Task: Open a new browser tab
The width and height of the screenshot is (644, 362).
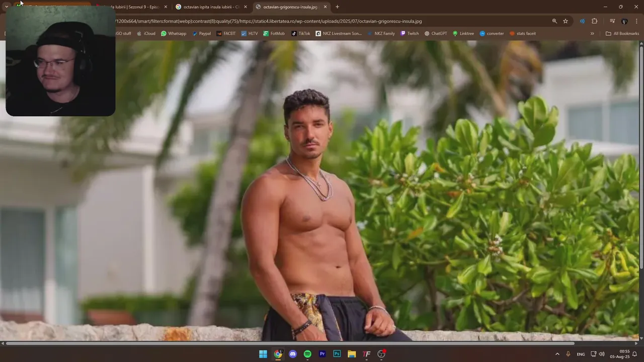Action: point(337,7)
